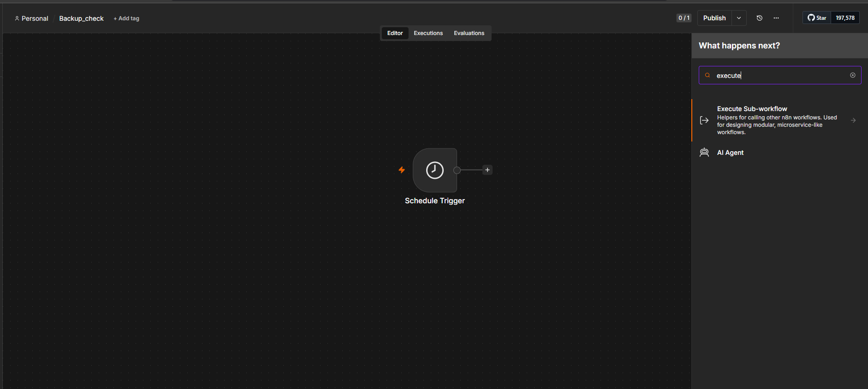Select the Execute Sub-workflow title
The width and height of the screenshot is (868, 389).
coord(752,109)
